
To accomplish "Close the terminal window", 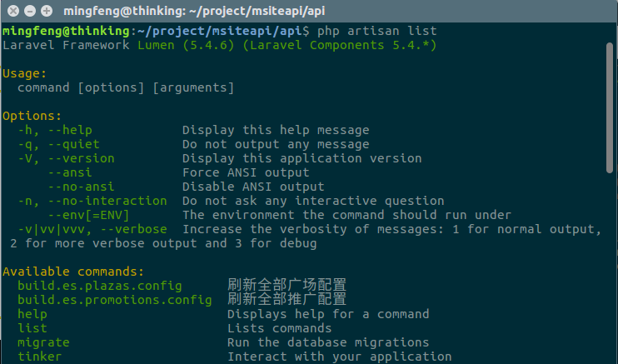I will (13, 11).
